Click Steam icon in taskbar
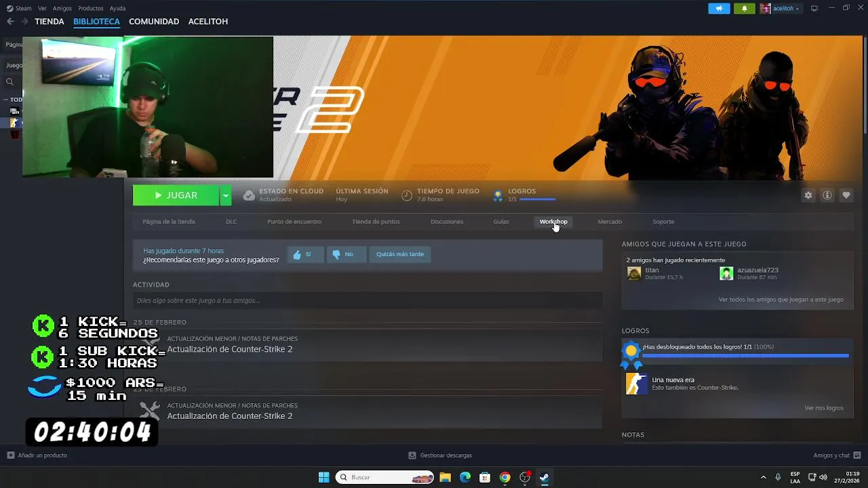The image size is (868, 488). point(544,477)
